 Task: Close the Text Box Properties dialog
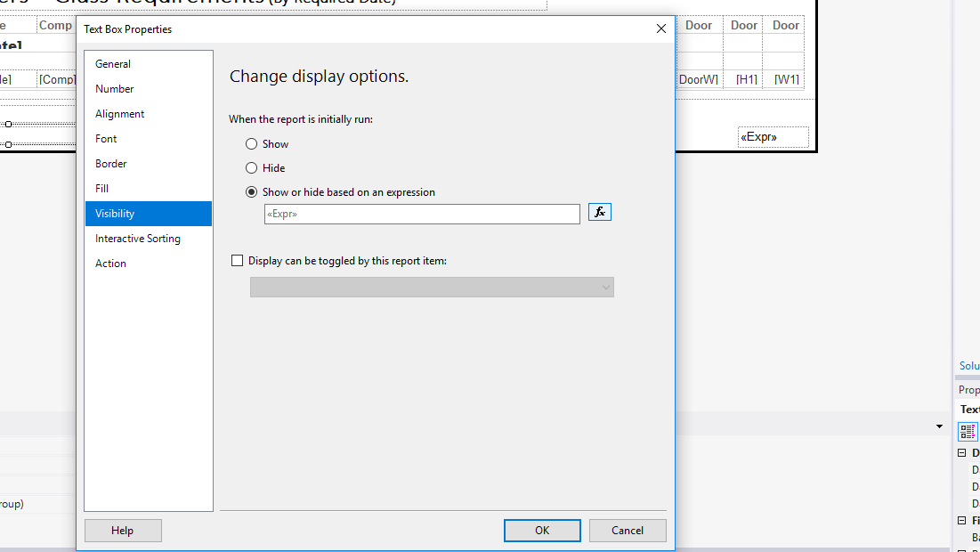click(x=660, y=28)
